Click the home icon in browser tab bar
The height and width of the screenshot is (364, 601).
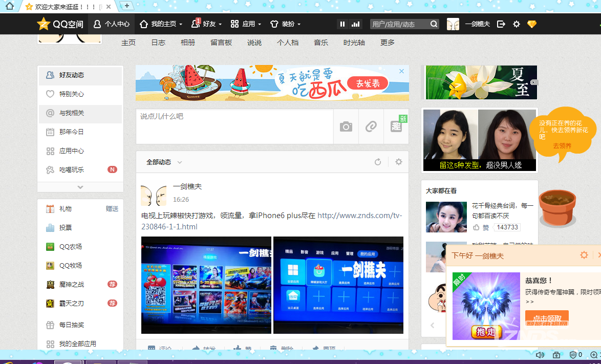click(x=10, y=6)
